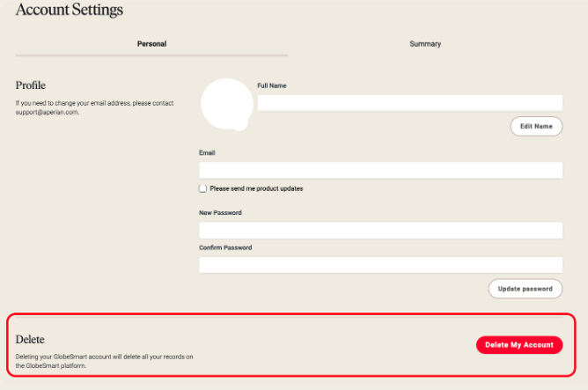Click the 'Confirm Password' field label

[x=225, y=247]
